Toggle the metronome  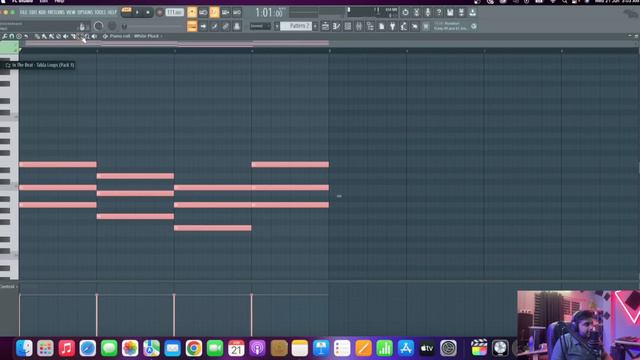coord(192,12)
